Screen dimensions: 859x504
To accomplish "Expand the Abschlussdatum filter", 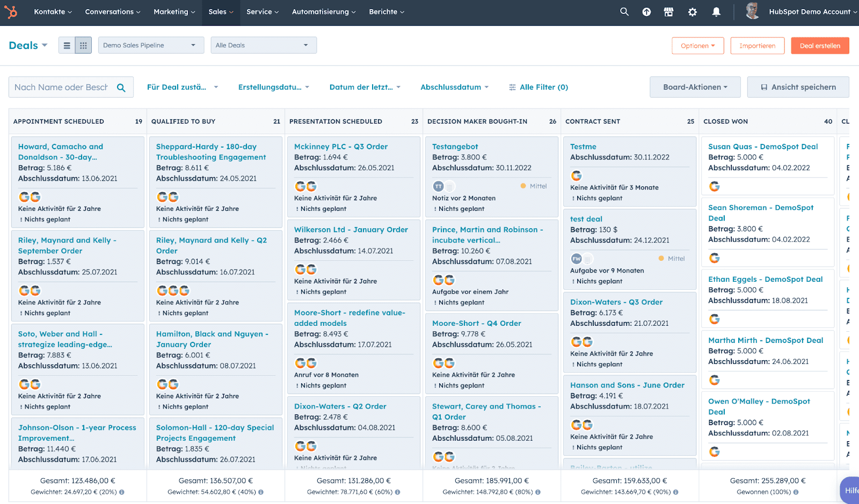I will coord(455,87).
